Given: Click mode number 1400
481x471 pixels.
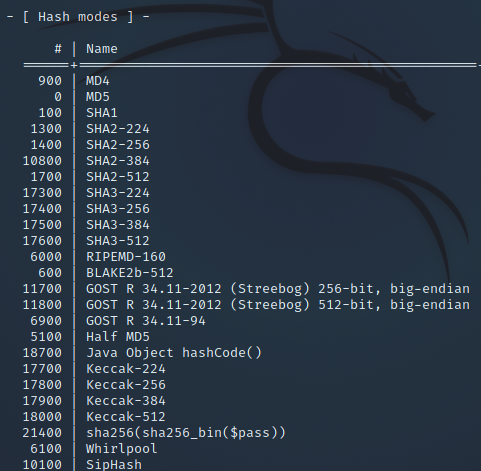Looking at the screenshot, I should (x=46, y=145).
